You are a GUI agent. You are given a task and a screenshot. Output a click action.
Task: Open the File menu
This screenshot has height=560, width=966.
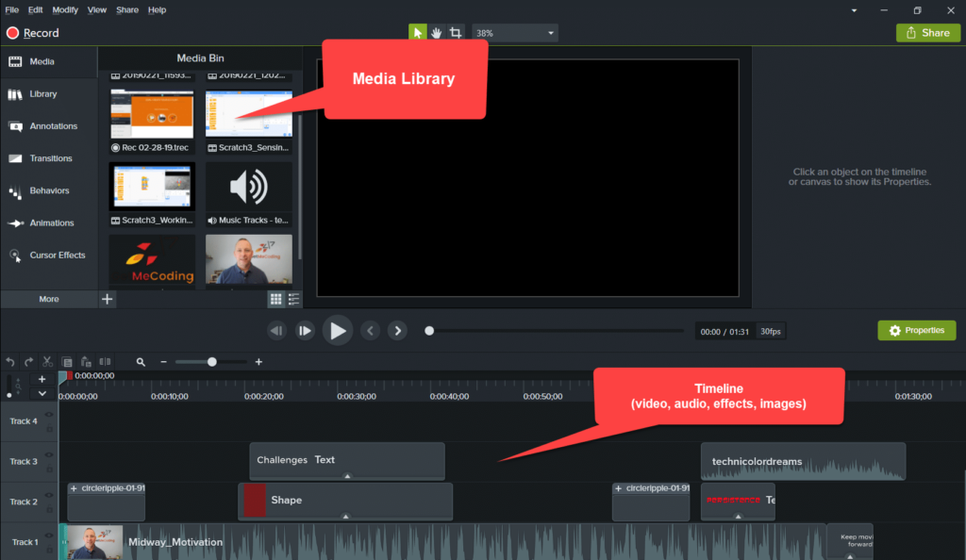coord(11,9)
